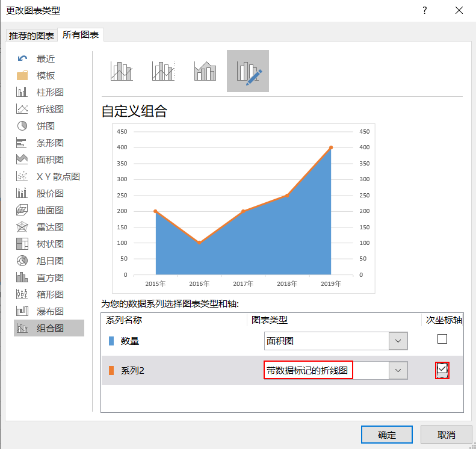Choose 瀑布图 waterfall category
The image size is (476, 449).
coord(49,311)
